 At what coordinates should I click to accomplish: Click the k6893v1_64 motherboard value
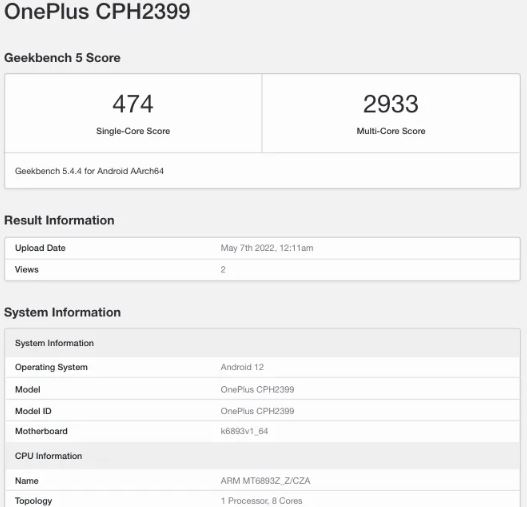coord(244,431)
